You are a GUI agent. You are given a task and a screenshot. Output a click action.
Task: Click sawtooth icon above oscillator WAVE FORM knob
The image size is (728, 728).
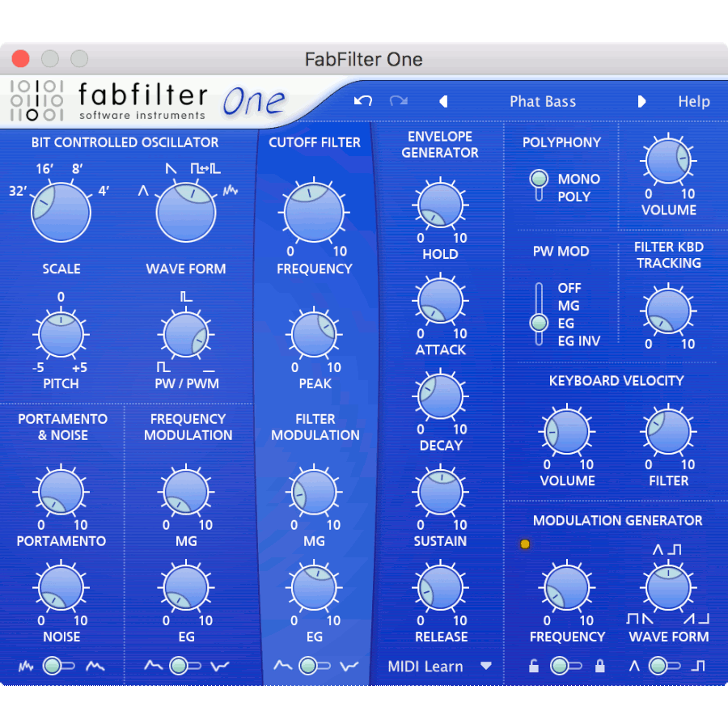tap(171, 168)
